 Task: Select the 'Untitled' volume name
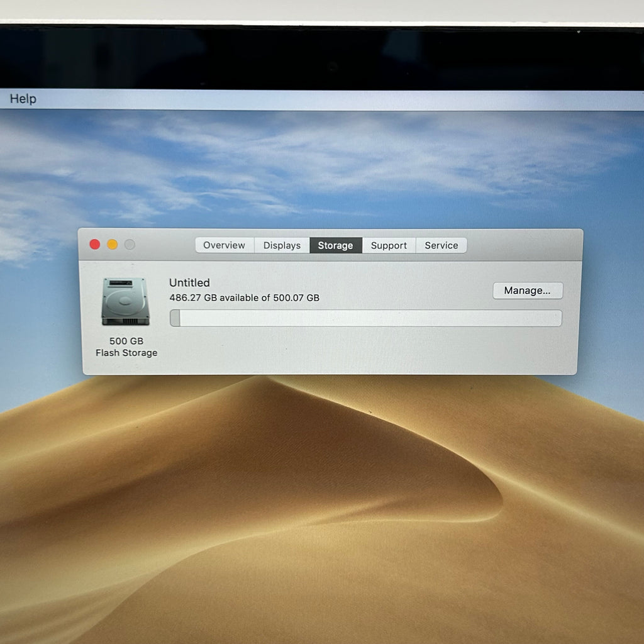tap(189, 282)
